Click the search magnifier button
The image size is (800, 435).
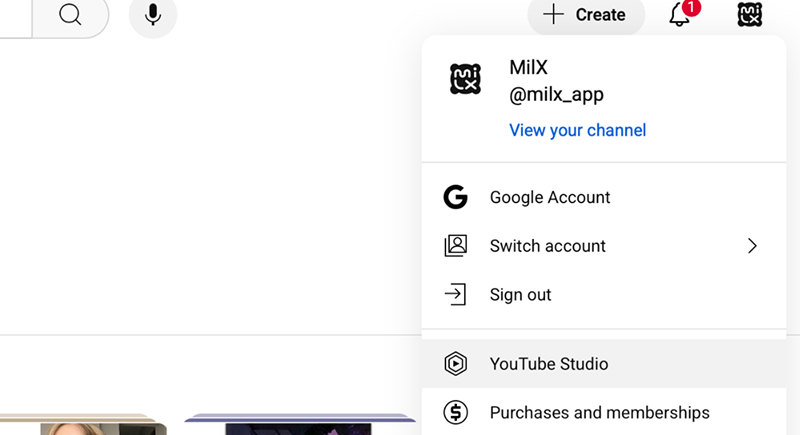pos(70,15)
